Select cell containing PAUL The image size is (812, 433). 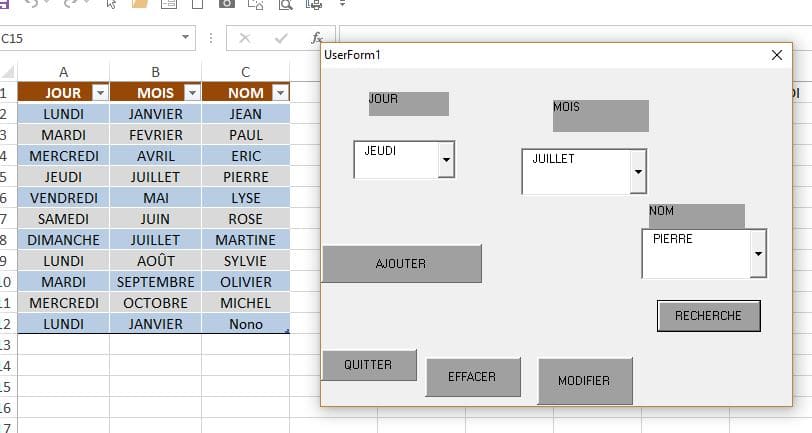point(245,135)
